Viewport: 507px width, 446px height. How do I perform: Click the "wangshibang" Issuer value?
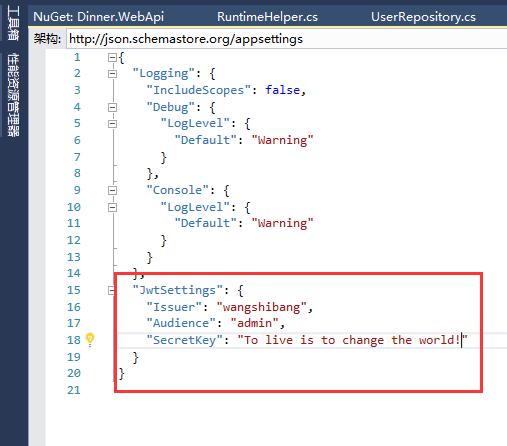261,307
